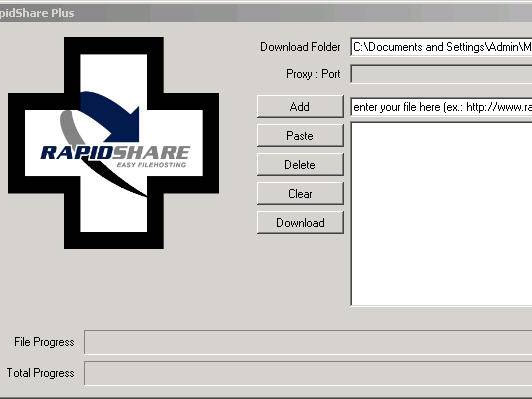Remove selected entry with Delete button
Image resolution: width=532 pixels, height=399 pixels.
[300, 165]
